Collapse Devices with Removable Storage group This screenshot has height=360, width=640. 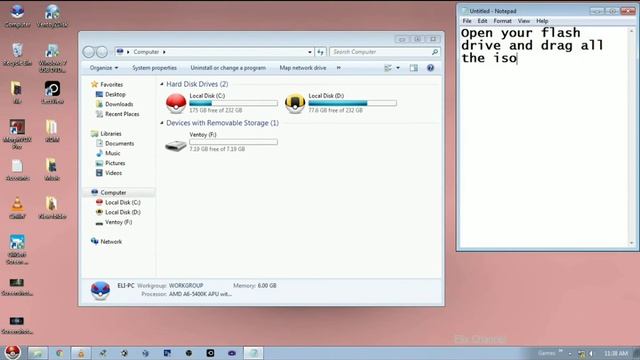(x=162, y=123)
